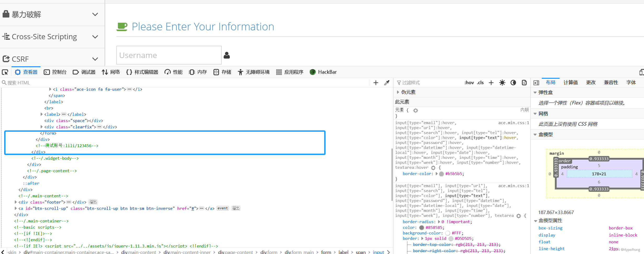
Task: Click the responsive design mode icon
Action: point(641,72)
